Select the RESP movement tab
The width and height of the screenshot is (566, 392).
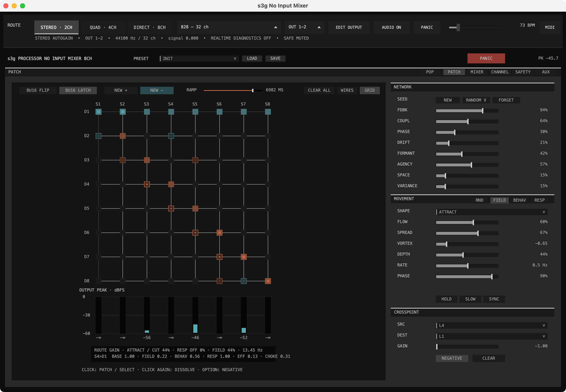click(539, 200)
